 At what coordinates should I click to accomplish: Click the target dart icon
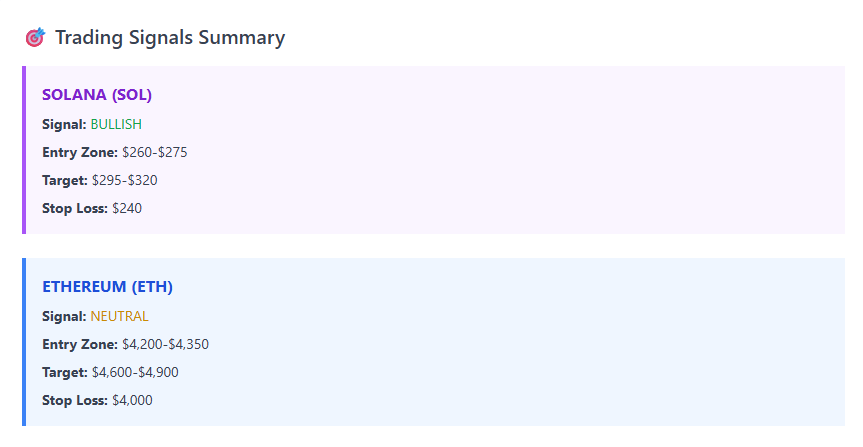[x=35, y=38]
